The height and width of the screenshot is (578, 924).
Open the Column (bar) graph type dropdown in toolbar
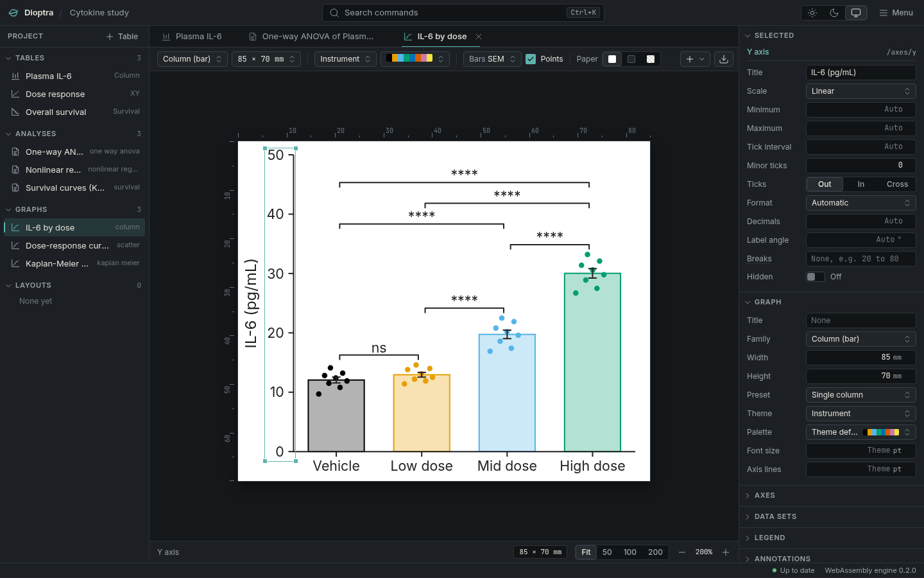tap(193, 59)
